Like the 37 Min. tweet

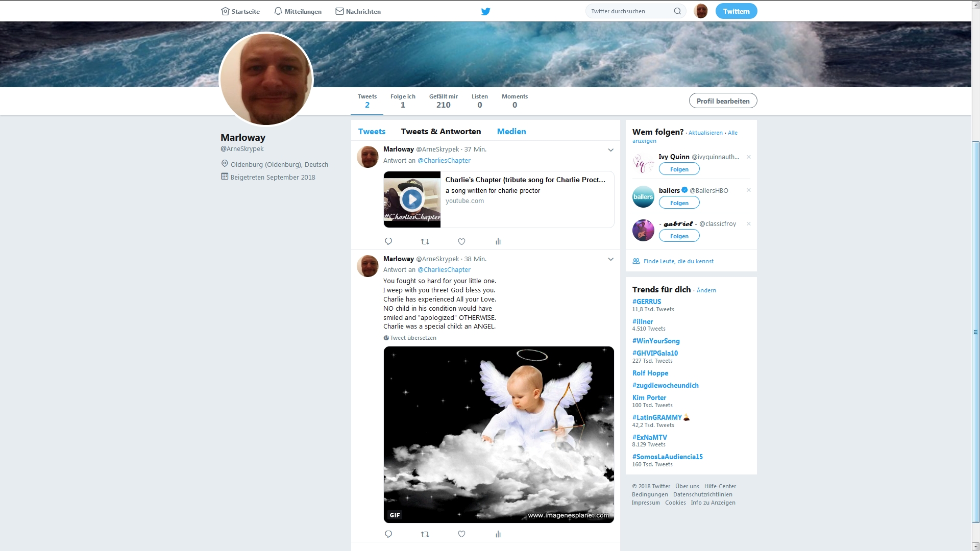461,241
